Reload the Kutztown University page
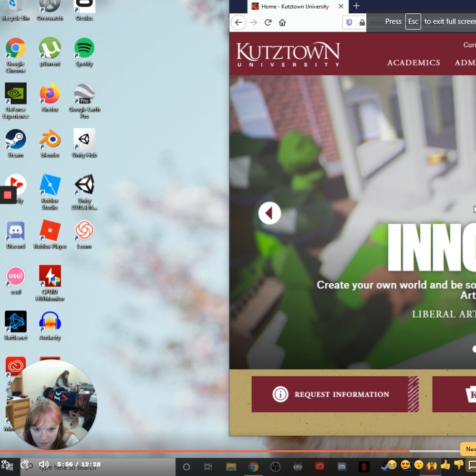The image size is (476, 476). tap(268, 22)
